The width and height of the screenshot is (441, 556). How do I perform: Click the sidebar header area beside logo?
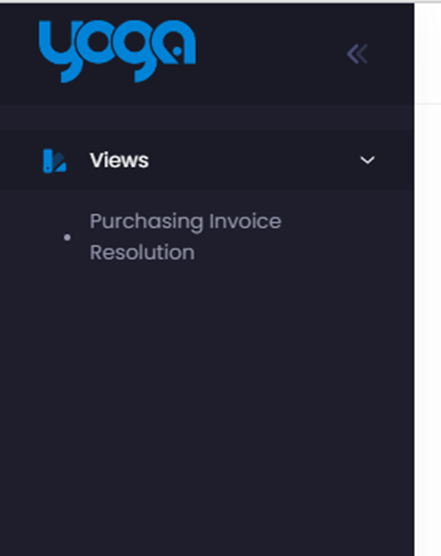pyautogui.click(x=269, y=53)
